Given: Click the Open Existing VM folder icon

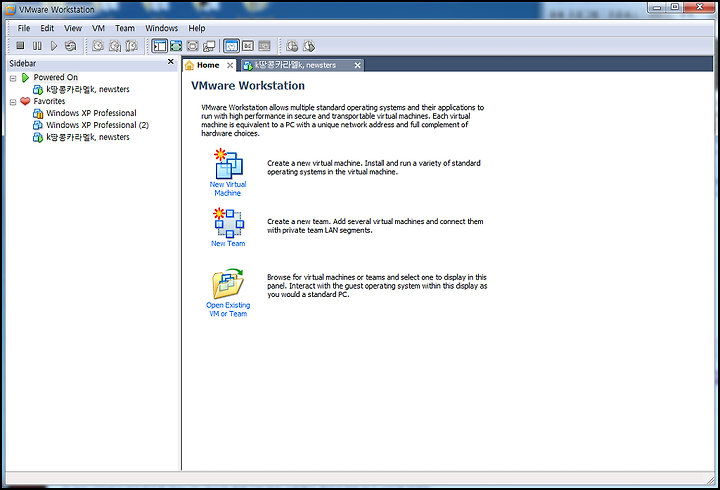Looking at the screenshot, I should pyautogui.click(x=228, y=284).
